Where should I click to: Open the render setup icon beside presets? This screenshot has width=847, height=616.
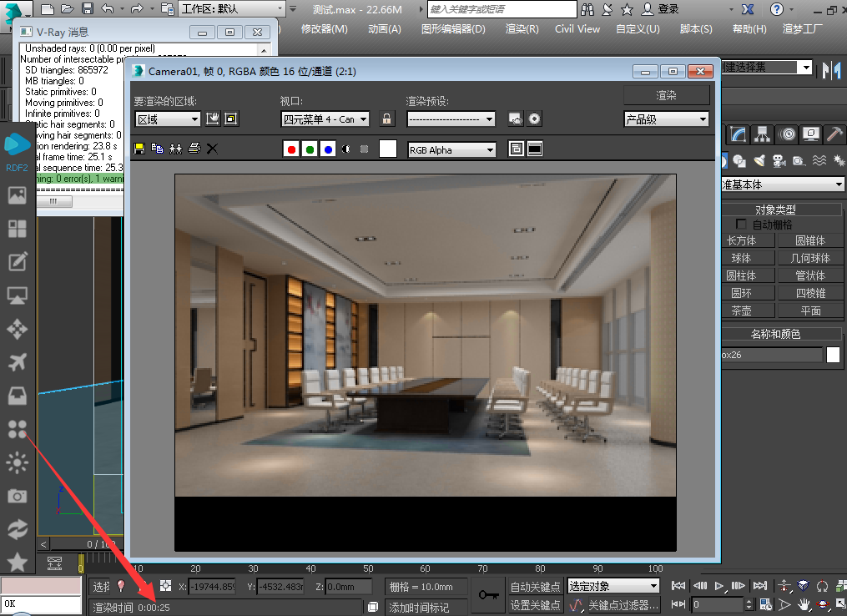pos(516,119)
